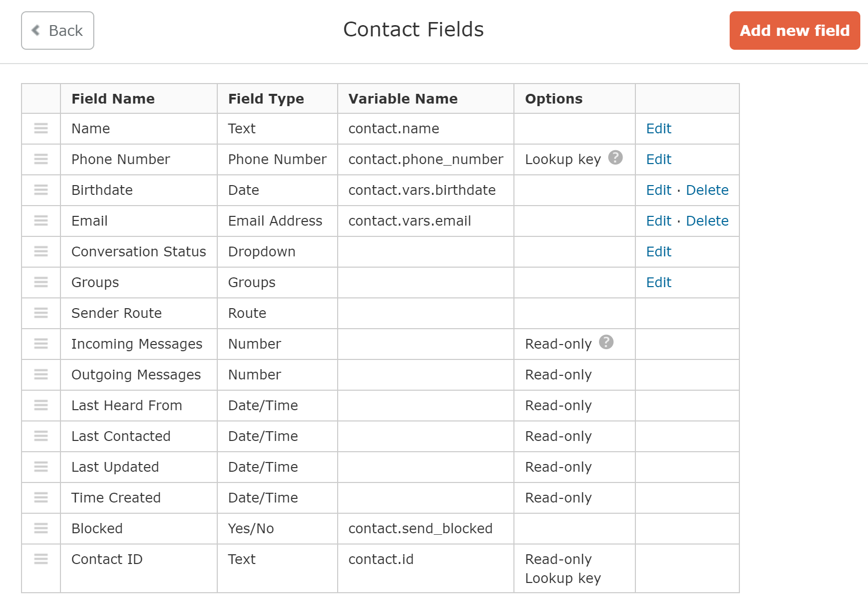Edit the Birthdate field
The image size is (868, 604).
point(658,190)
